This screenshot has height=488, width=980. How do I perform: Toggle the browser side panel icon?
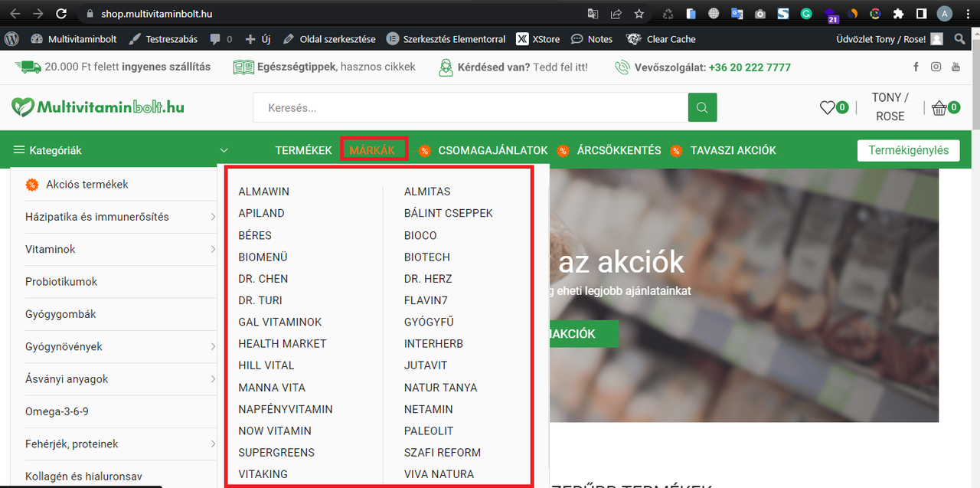tap(921, 14)
